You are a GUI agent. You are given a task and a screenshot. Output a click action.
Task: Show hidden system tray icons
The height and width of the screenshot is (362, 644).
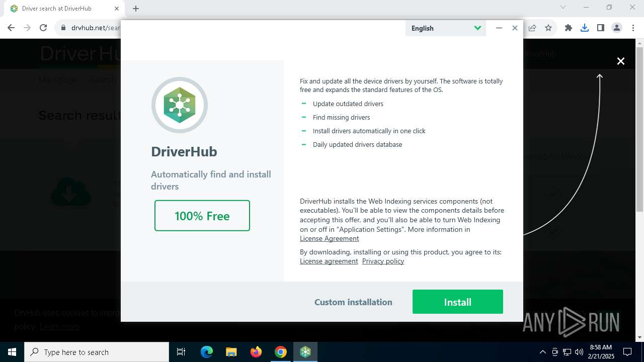pos(542,352)
